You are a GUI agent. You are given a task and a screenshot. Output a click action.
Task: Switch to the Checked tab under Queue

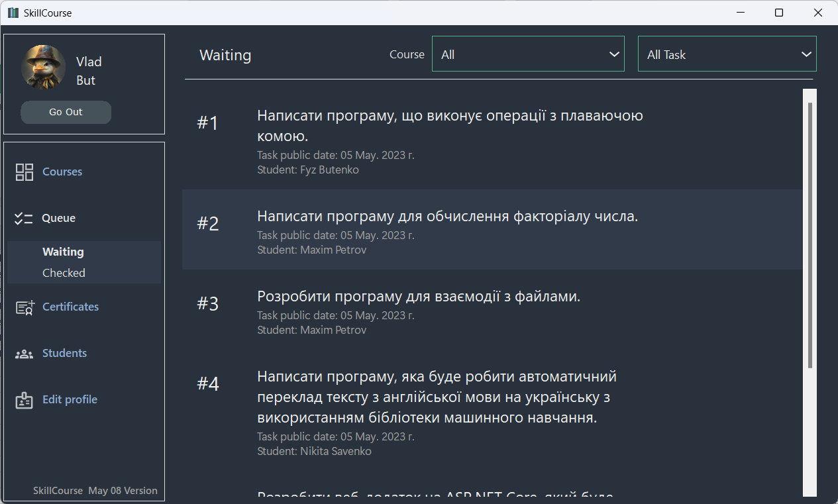(x=64, y=272)
